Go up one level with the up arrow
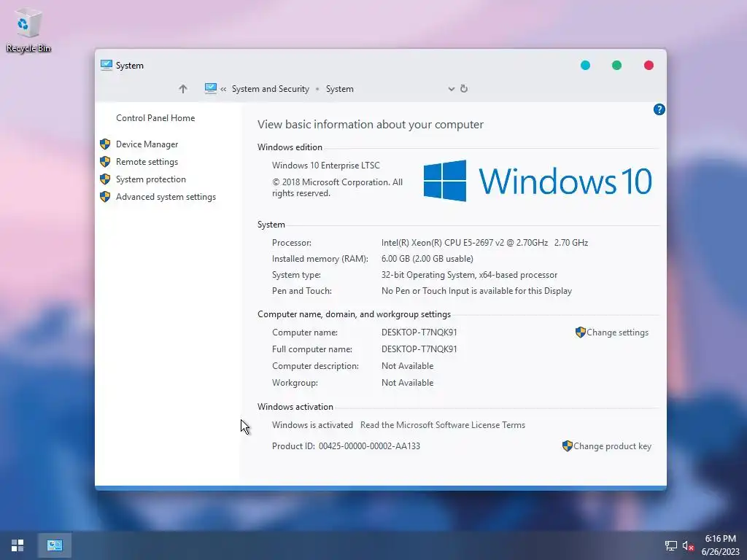This screenshot has width=747, height=560. tap(183, 88)
